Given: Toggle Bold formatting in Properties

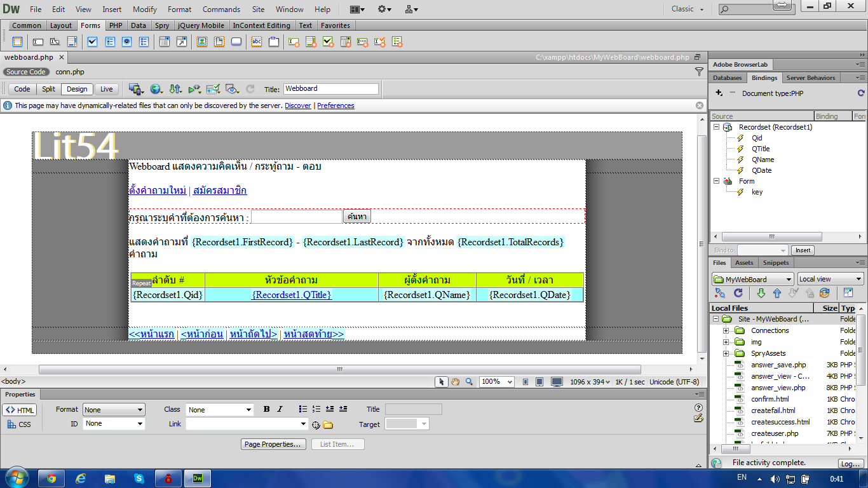Looking at the screenshot, I should [x=266, y=409].
